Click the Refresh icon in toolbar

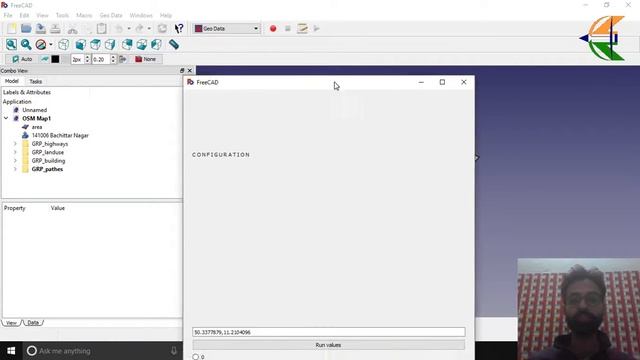pos(162,28)
